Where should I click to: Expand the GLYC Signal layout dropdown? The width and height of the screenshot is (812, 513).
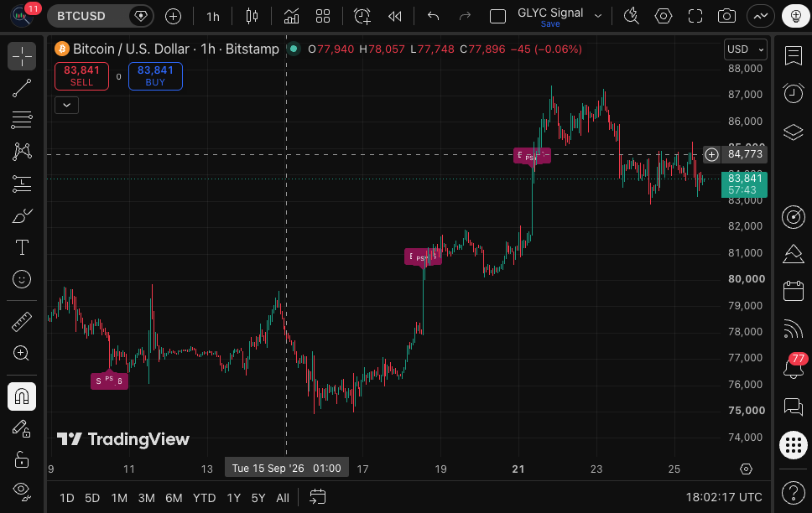tap(598, 16)
